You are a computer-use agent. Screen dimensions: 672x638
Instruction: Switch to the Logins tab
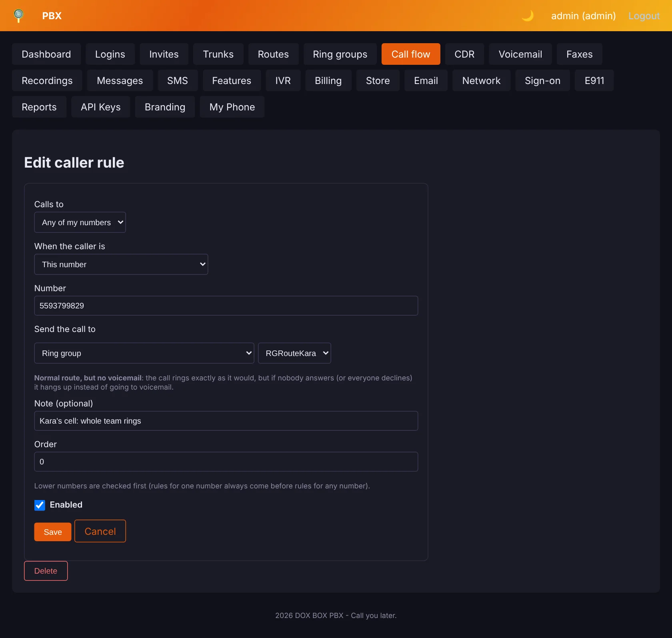click(x=110, y=54)
